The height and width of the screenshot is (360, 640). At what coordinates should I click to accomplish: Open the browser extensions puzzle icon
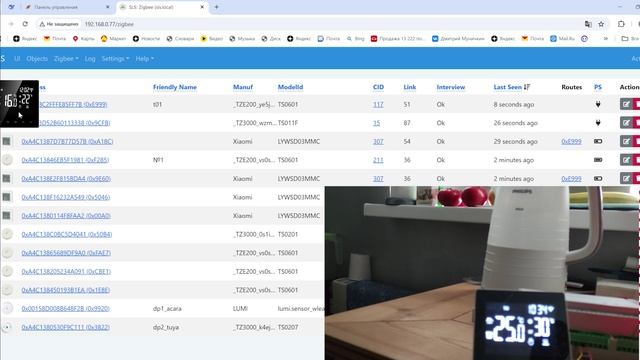click(621, 24)
